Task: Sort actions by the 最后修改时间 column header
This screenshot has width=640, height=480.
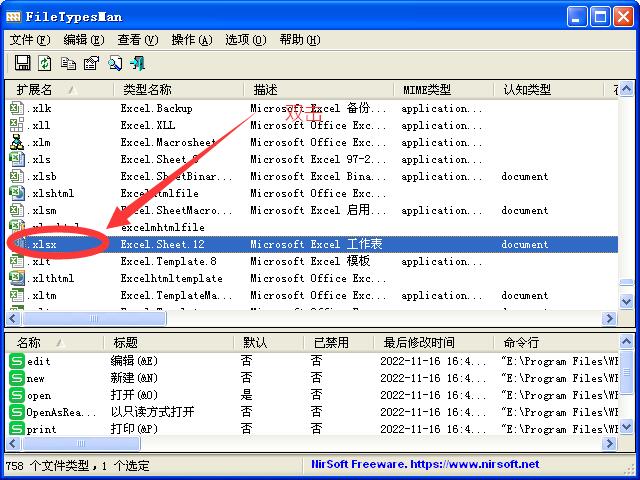Action: coord(433,342)
